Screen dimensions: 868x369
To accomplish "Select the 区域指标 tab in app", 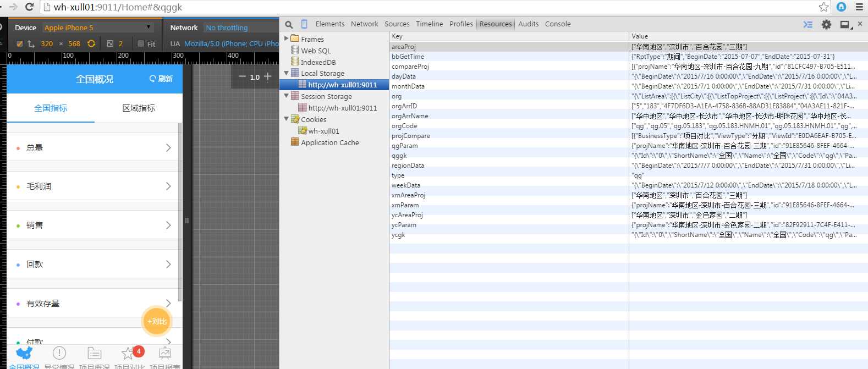I will (139, 108).
